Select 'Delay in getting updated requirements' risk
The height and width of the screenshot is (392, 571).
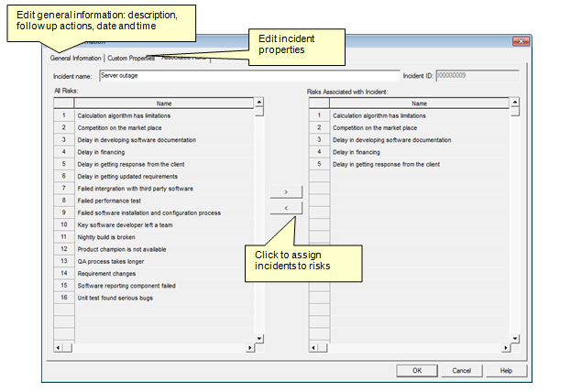164,177
